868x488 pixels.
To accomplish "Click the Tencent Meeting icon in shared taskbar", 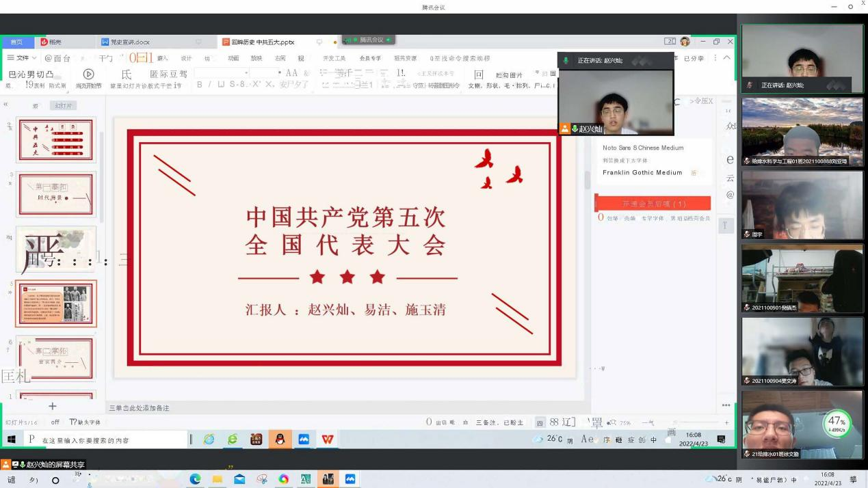I will (x=304, y=439).
